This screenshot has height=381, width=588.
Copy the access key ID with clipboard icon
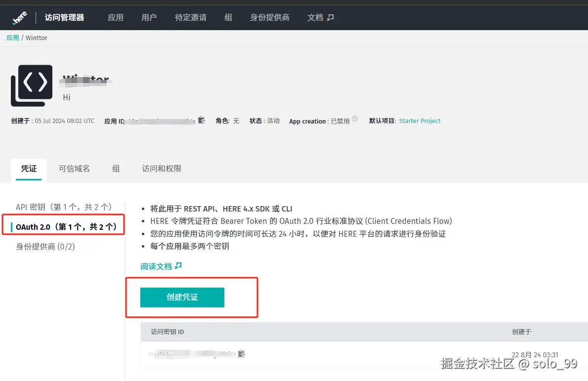(x=241, y=354)
